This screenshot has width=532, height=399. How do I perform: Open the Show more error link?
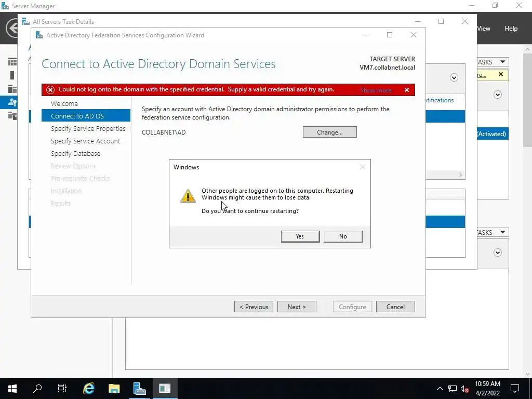point(376,90)
